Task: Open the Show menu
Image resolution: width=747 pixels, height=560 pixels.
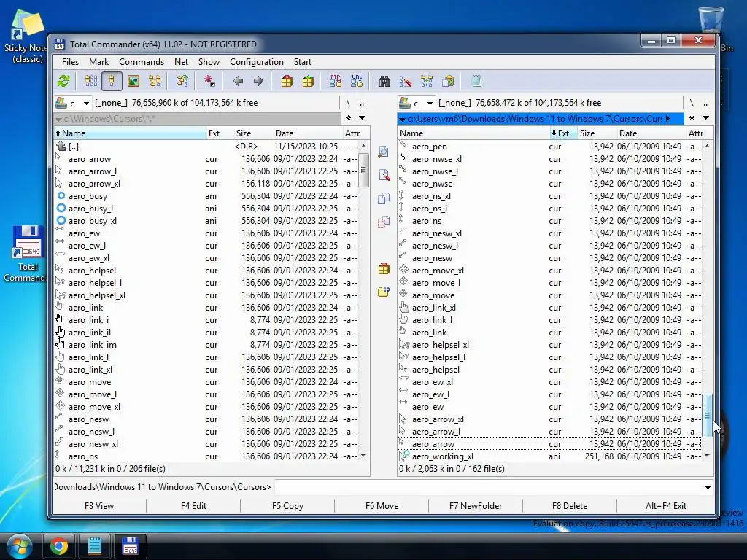Action: tap(209, 62)
